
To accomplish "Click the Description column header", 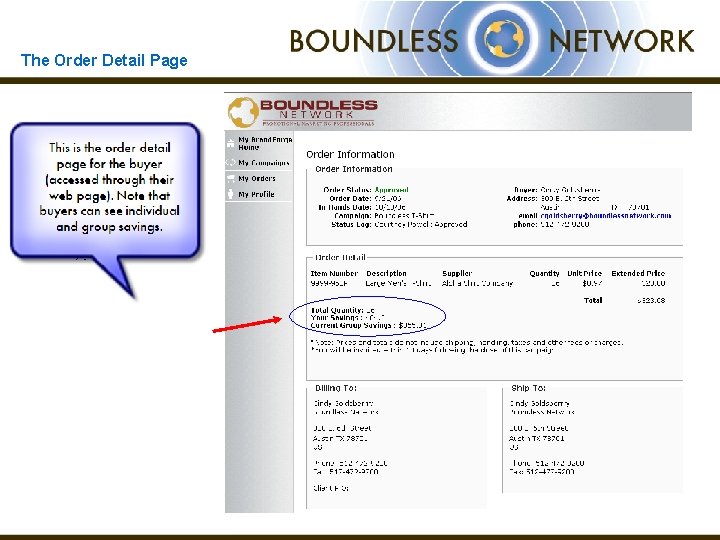I will [386, 273].
